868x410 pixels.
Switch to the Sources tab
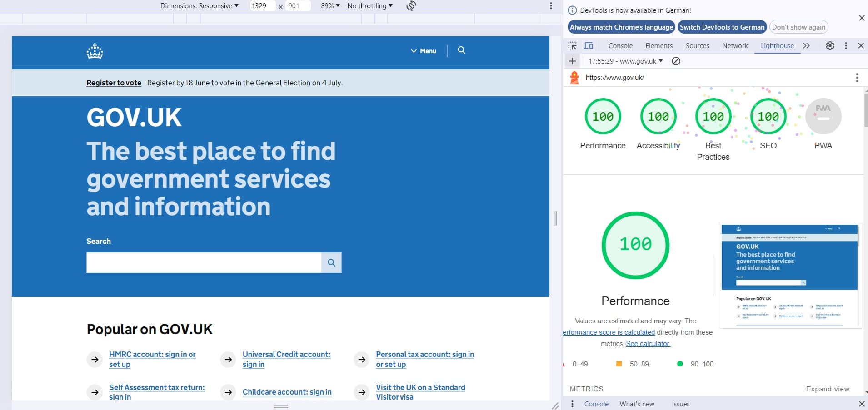tap(697, 46)
